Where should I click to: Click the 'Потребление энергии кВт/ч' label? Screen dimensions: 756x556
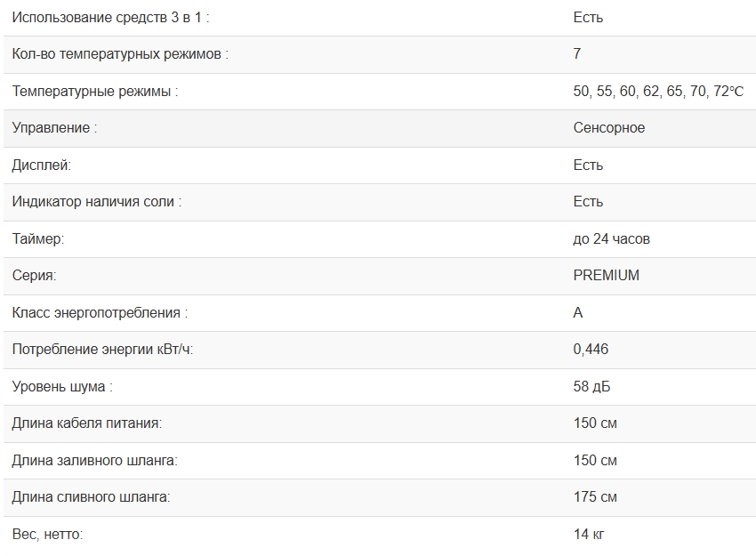tap(102, 350)
